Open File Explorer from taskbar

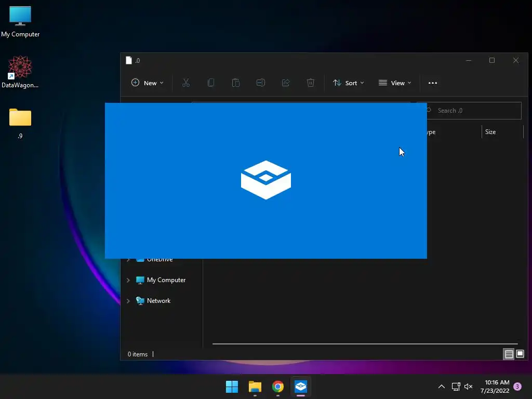tap(255, 387)
